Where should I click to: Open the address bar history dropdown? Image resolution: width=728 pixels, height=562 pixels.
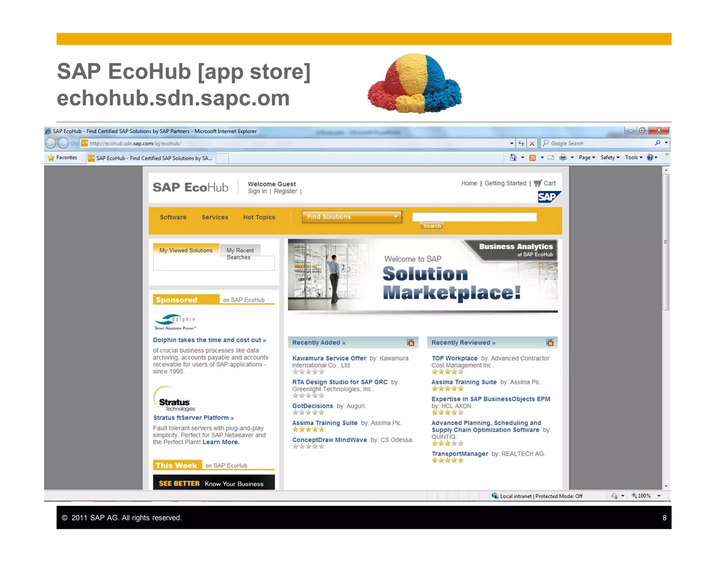(x=512, y=143)
